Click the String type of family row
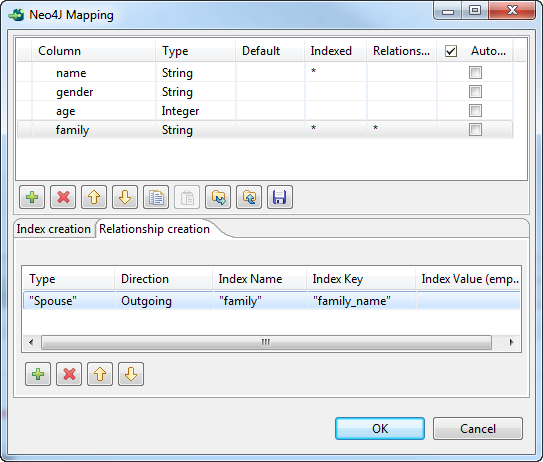The width and height of the screenshot is (543, 462). click(196, 130)
